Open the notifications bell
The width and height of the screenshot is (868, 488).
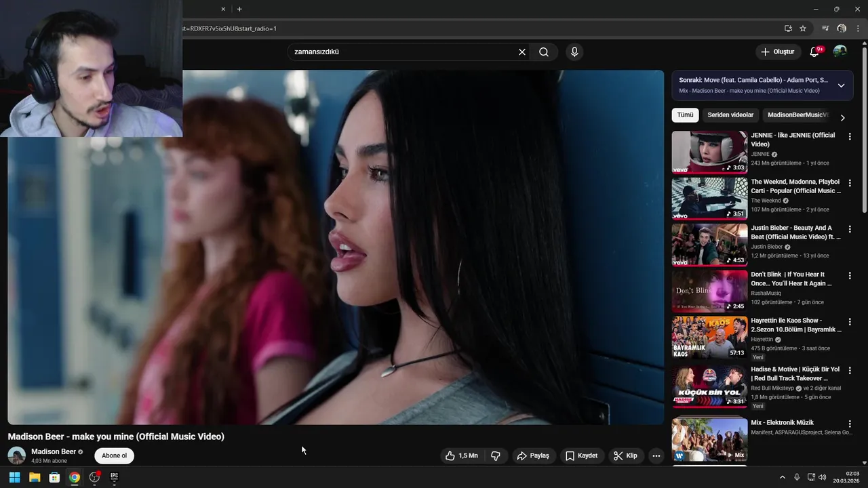[x=816, y=52]
